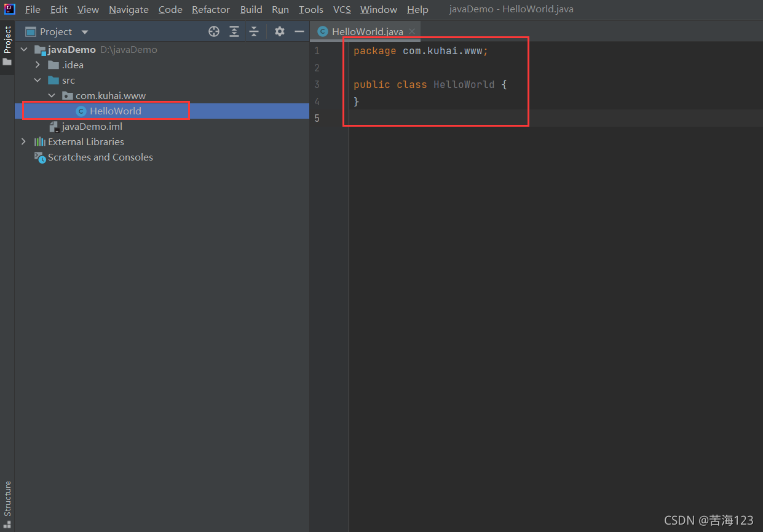The width and height of the screenshot is (763, 532).
Task: Open the Window menu
Action: click(x=379, y=10)
